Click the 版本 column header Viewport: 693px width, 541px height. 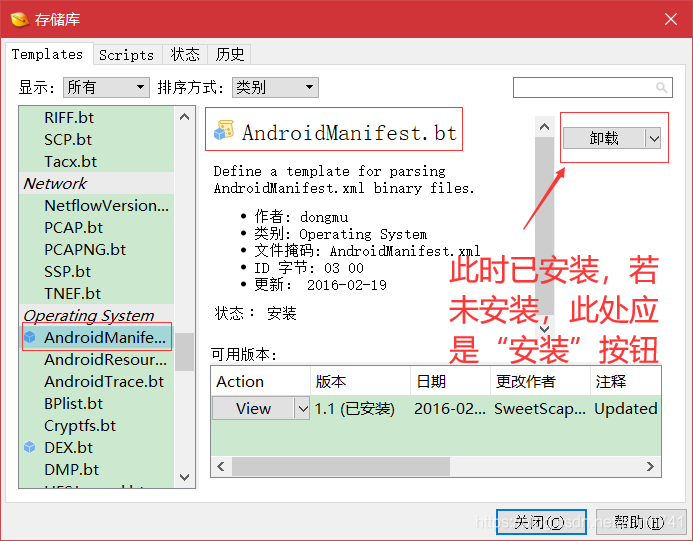[x=361, y=381]
